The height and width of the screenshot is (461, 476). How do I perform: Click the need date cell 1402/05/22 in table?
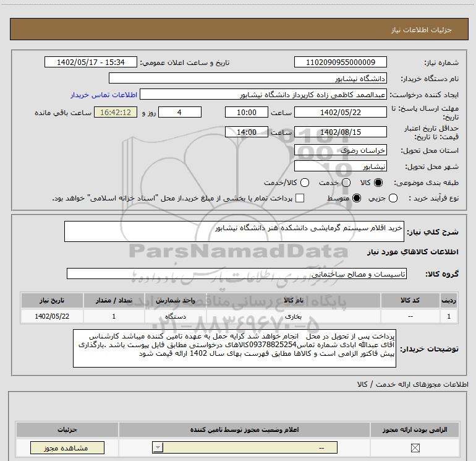52,316
